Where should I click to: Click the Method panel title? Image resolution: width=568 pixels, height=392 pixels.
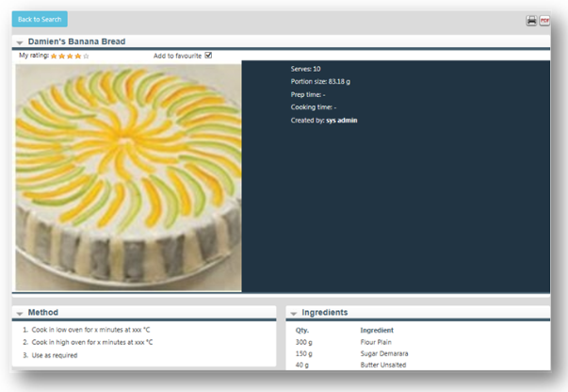click(x=43, y=312)
